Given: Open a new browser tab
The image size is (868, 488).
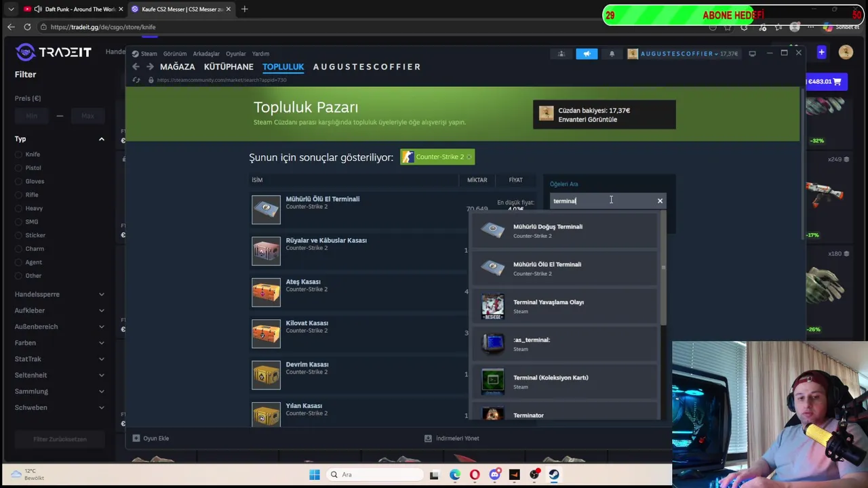Looking at the screenshot, I should [x=244, y=9].
